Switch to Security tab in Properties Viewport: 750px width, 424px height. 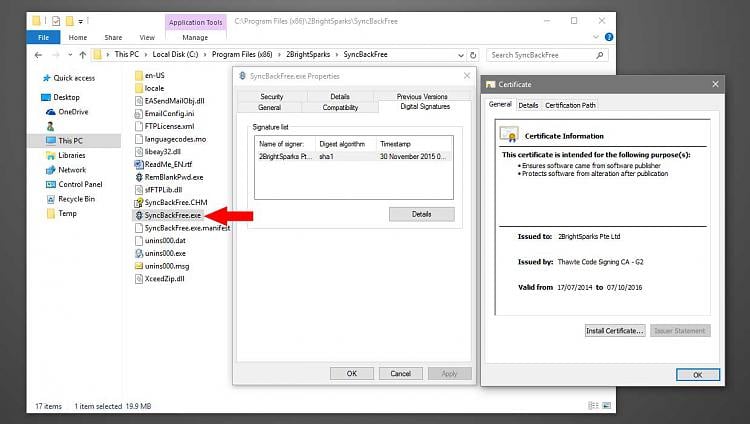coord(271,96)
